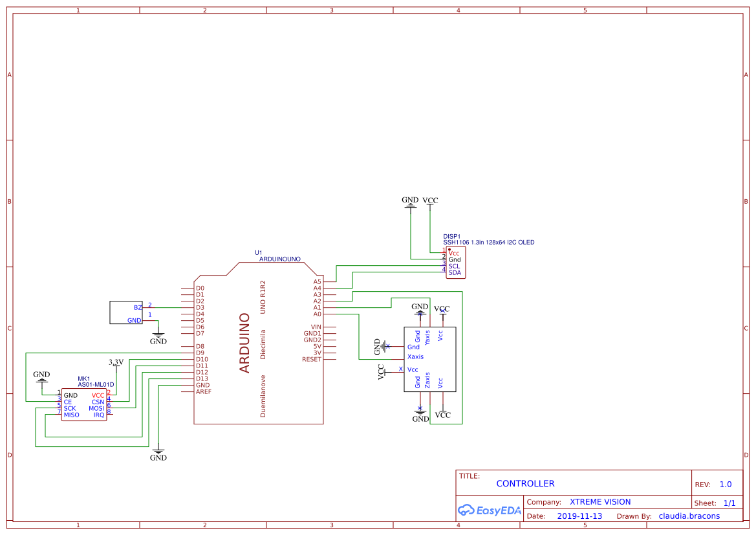
Task: Select the Xaxis net label on the joystick
Action: (x=415, y=356)
